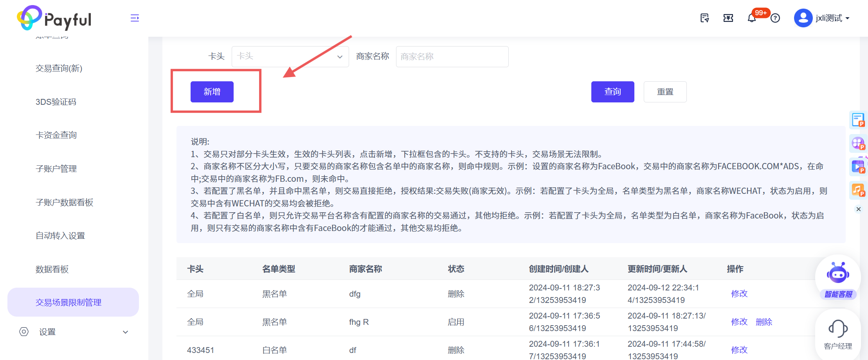Image resolution: width=868 pixels, height=360 pixels.
Task: Click the 重置 button
Action: coord(665,92)
